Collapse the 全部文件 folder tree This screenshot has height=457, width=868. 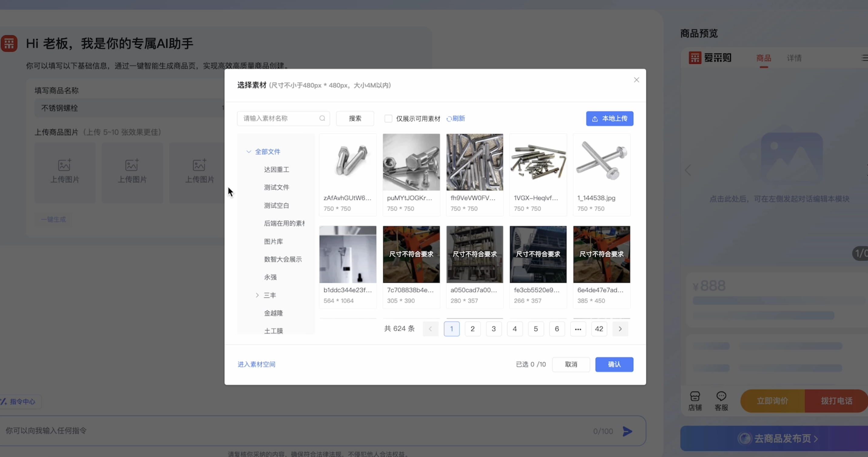coord(248,152)
